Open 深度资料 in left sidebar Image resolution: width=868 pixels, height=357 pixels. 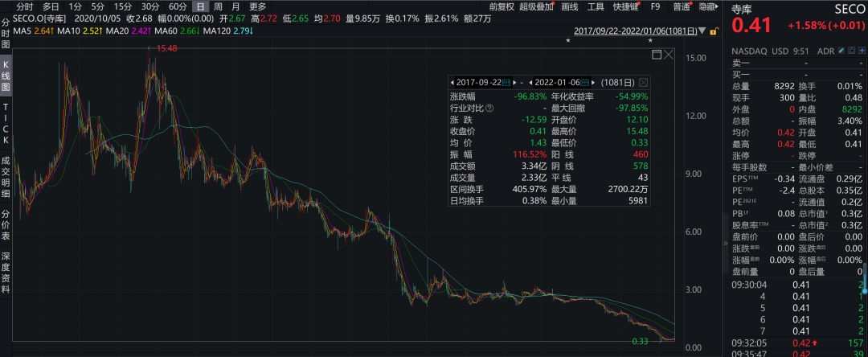click(x=6, y=273)
